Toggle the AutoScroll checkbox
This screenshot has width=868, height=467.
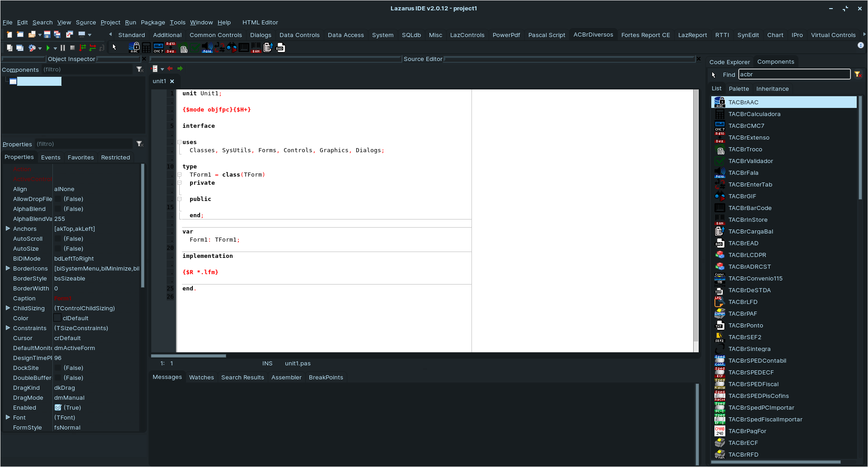58,238
